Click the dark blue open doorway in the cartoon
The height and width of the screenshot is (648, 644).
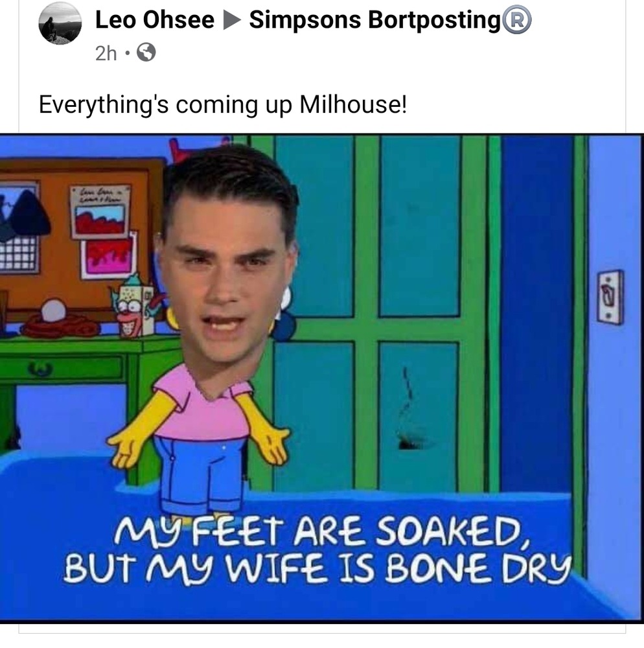click(x=537, y=314)
